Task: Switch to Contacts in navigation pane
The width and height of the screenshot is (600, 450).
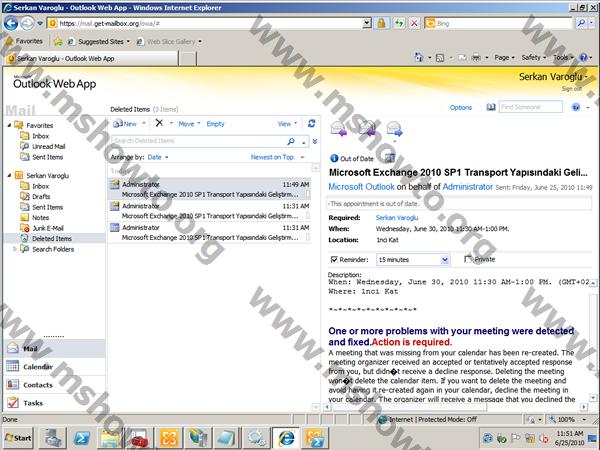Action: pos(54,385)
